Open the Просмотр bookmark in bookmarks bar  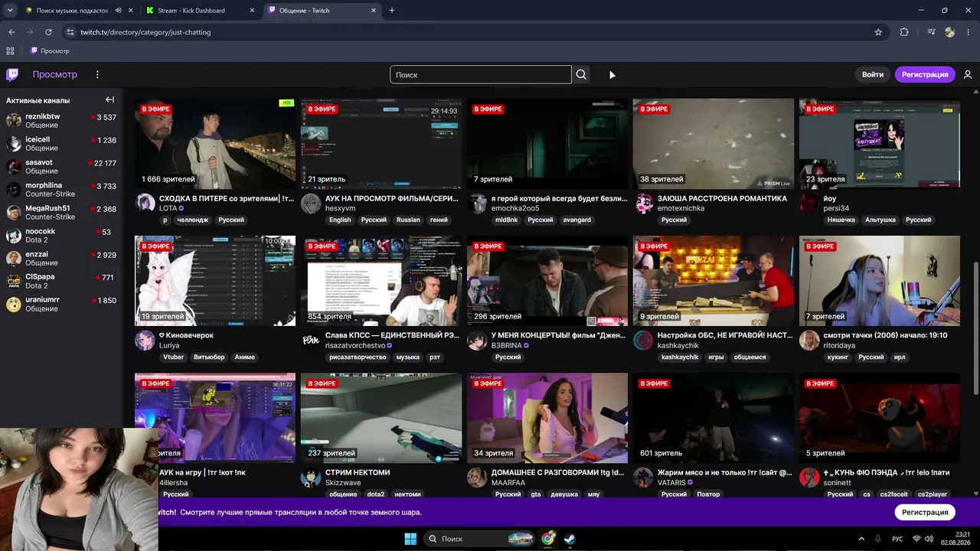click(x=50, y=51)
